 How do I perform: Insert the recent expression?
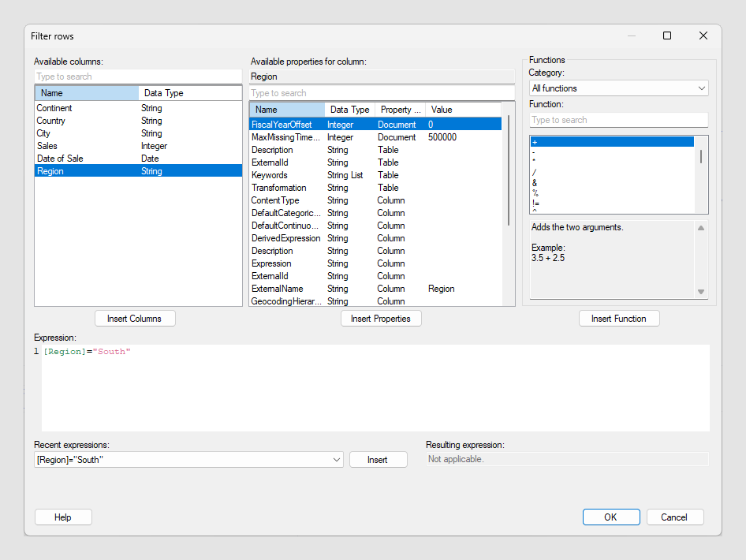click(x=378, y=460)
